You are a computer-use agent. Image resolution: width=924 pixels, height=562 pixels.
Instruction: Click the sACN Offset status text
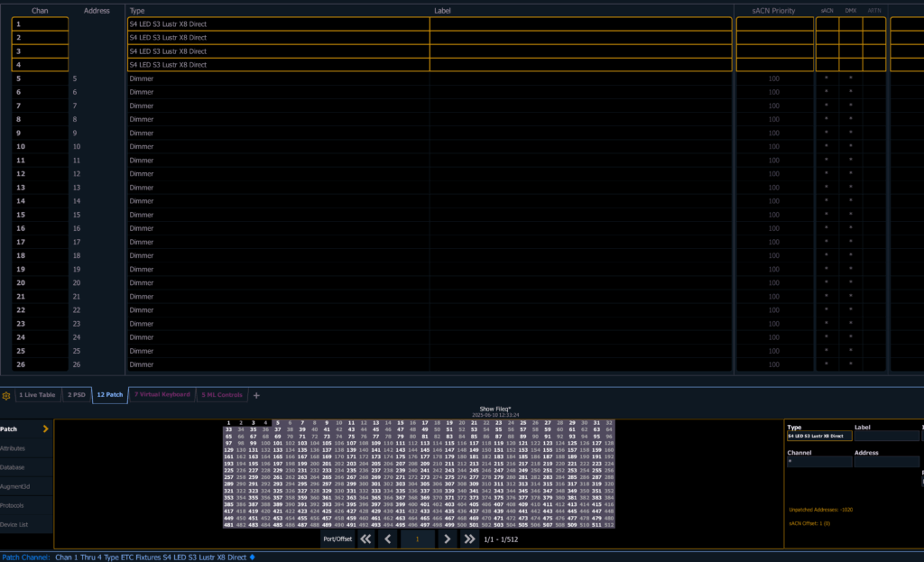pos(810,523)
